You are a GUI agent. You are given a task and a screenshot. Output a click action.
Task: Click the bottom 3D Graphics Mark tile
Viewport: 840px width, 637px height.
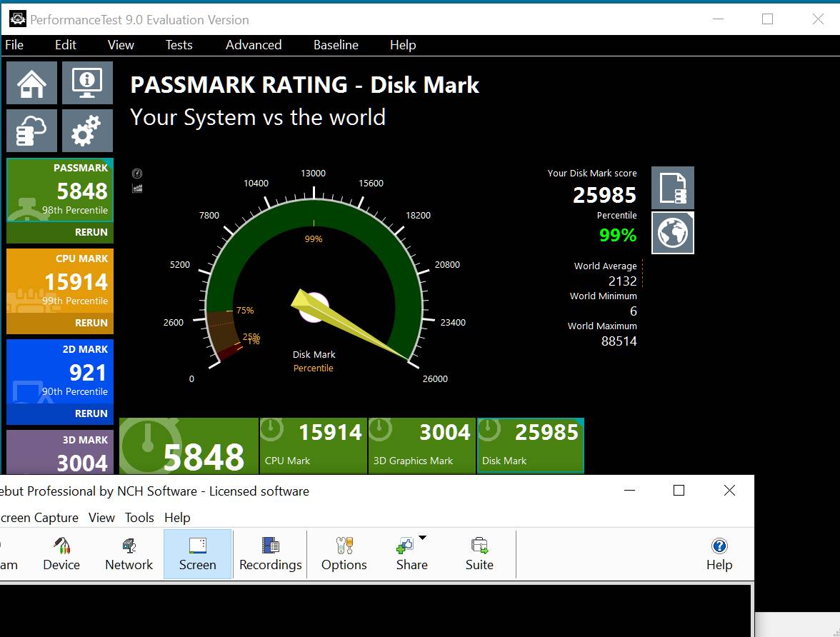[422, 446]
